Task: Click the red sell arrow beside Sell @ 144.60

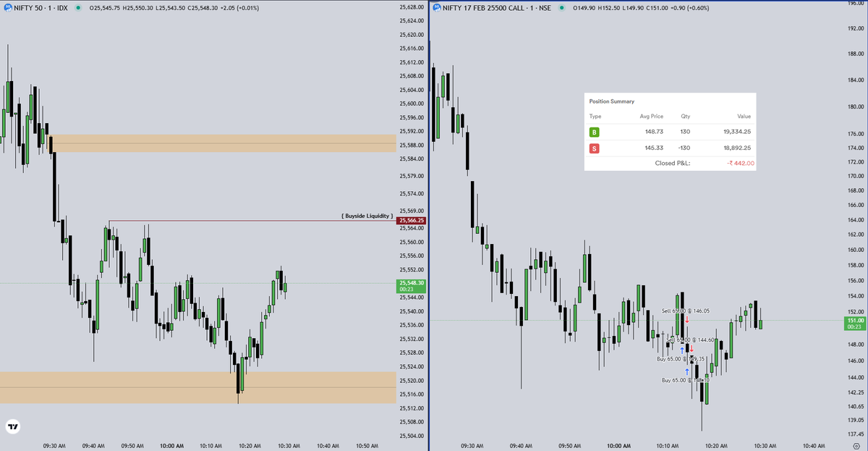Action: point(692,348)
